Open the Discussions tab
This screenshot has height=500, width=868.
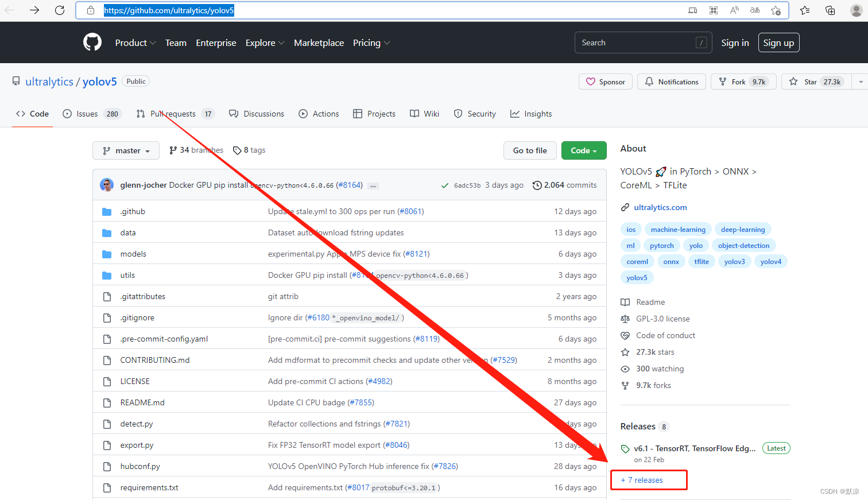pyautogui.click(x=257, y=114)
